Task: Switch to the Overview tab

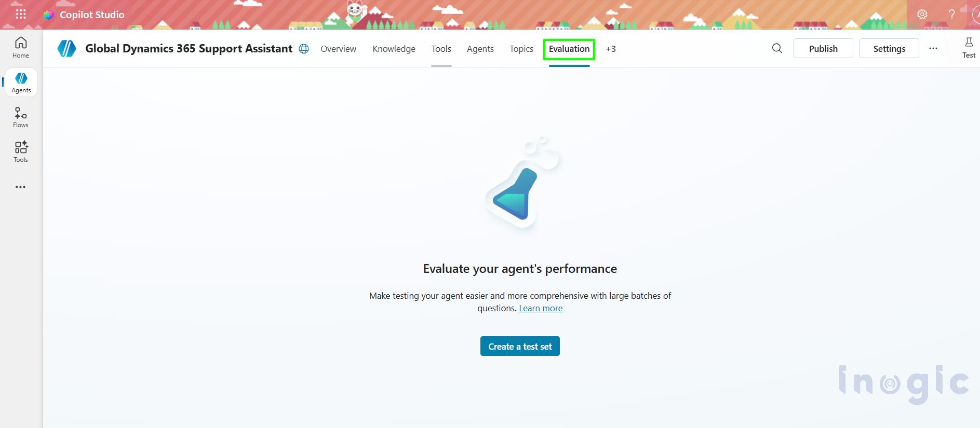Action: (338, 49)
